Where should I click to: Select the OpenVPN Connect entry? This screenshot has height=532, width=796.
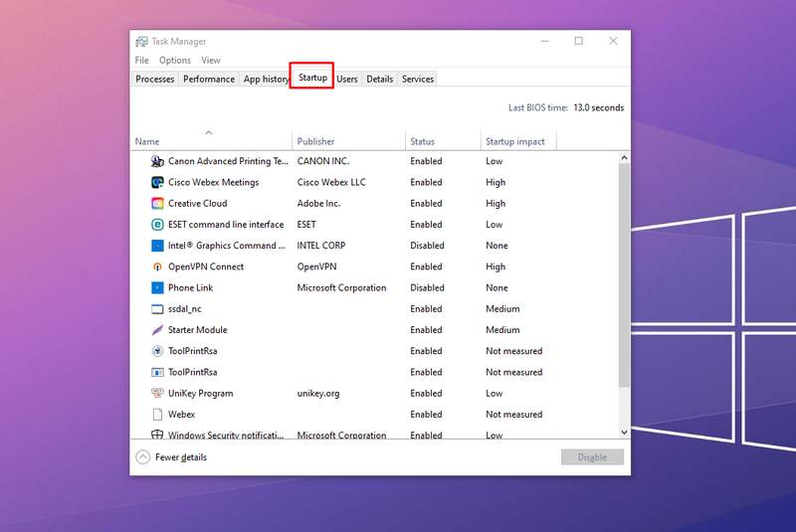pos(375,266)
